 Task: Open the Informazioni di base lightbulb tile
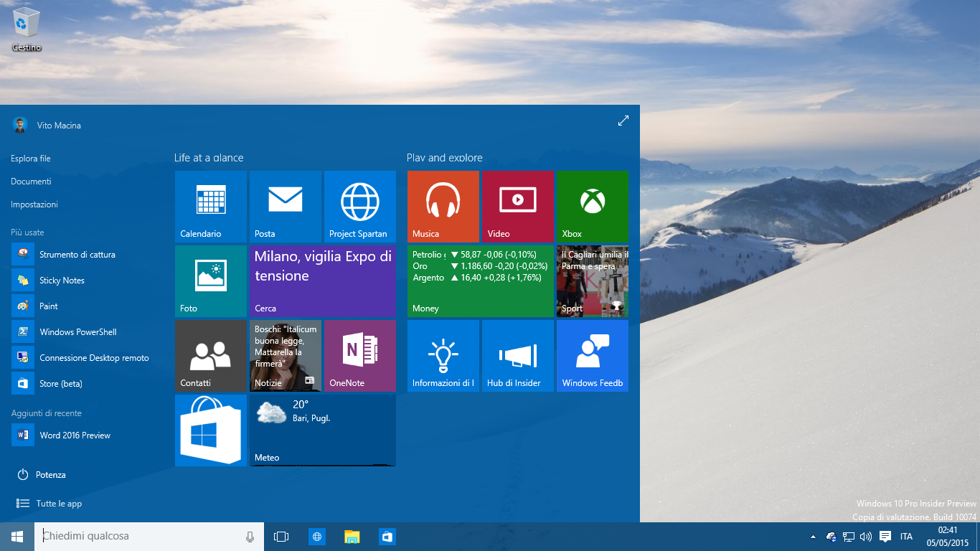tap(443, 356)
